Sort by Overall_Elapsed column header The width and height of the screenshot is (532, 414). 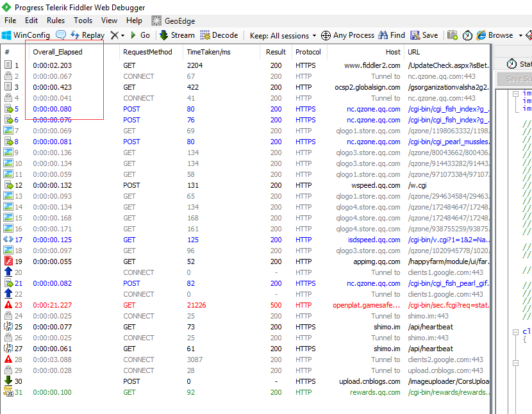tap(57, 52)
